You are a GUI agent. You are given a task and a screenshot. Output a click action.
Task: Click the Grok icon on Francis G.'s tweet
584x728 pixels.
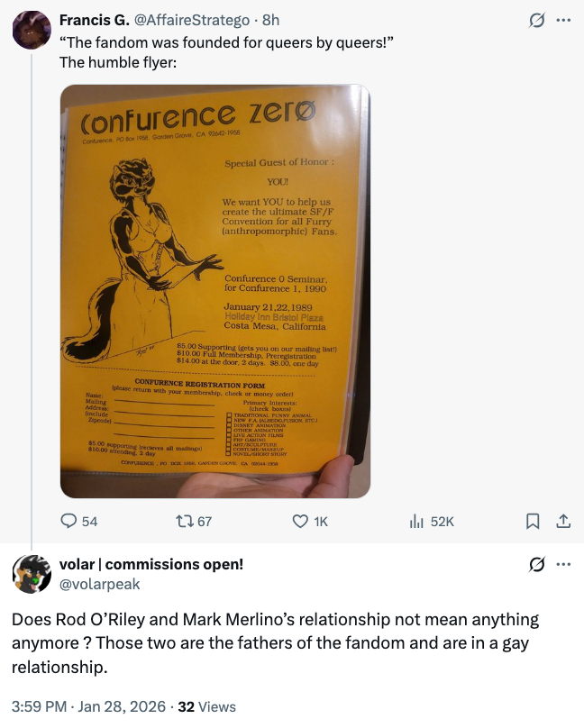(x=537, y=21)
